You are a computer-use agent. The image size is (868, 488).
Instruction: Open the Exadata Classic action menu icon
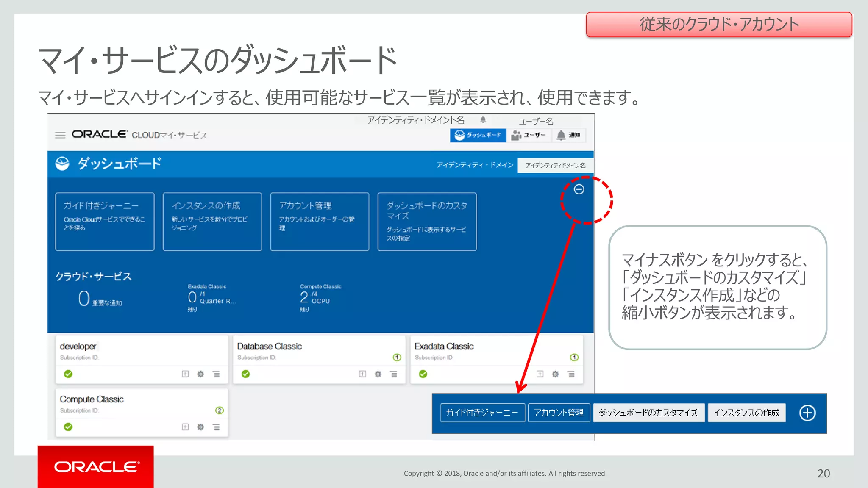pyautogui.click(x=571, y=374)
